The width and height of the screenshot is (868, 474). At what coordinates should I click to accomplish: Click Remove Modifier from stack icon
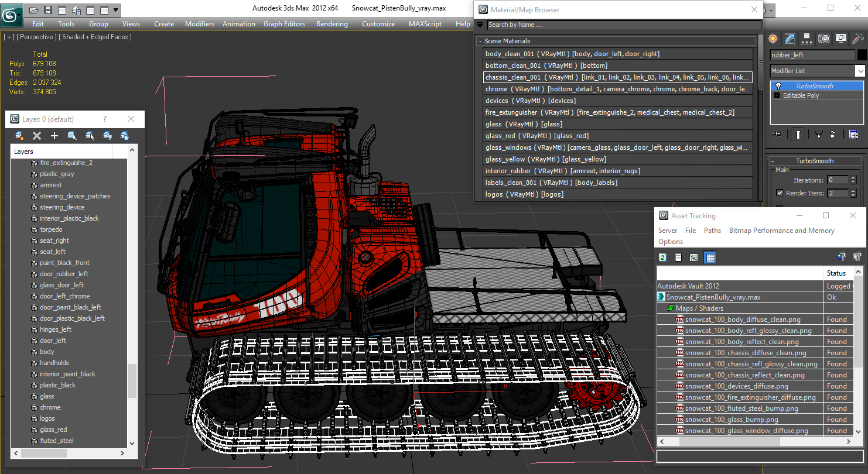(833, 135)
